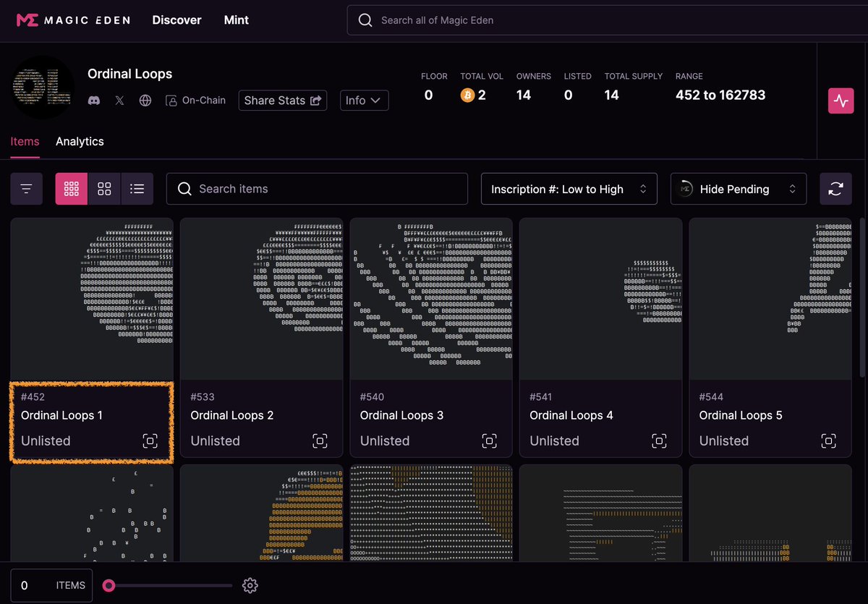Switch to large grid view

(104, 189)
